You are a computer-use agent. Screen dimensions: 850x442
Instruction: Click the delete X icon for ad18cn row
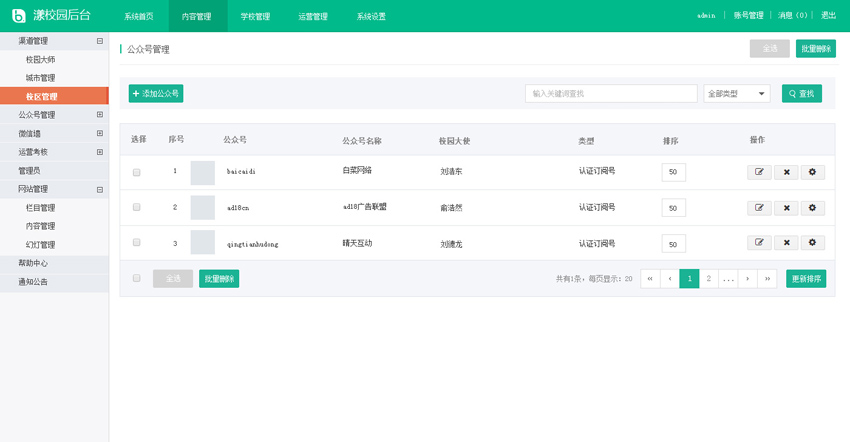pyautogui.click(x=786, y=208)
